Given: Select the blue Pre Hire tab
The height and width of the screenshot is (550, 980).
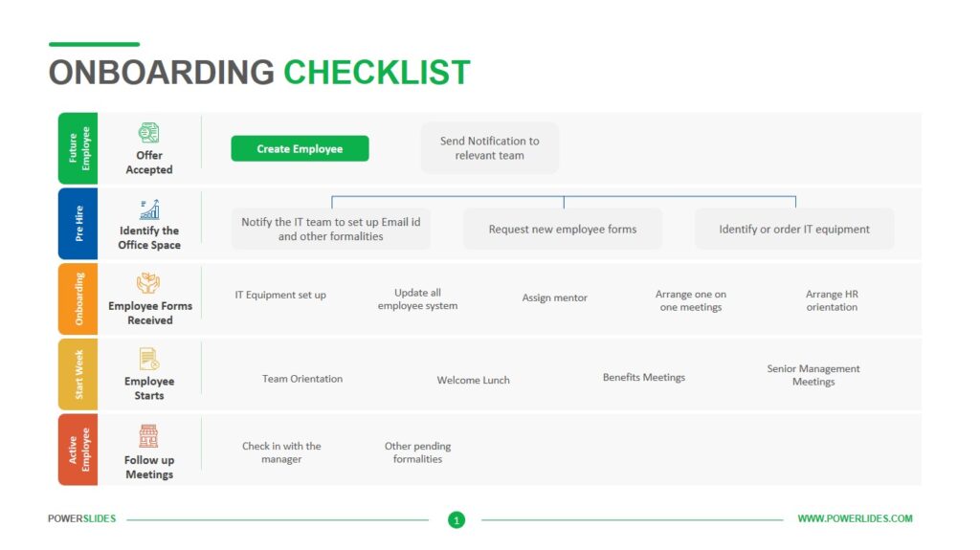Looking at the screenshot, I should click(x=78, y=224).
